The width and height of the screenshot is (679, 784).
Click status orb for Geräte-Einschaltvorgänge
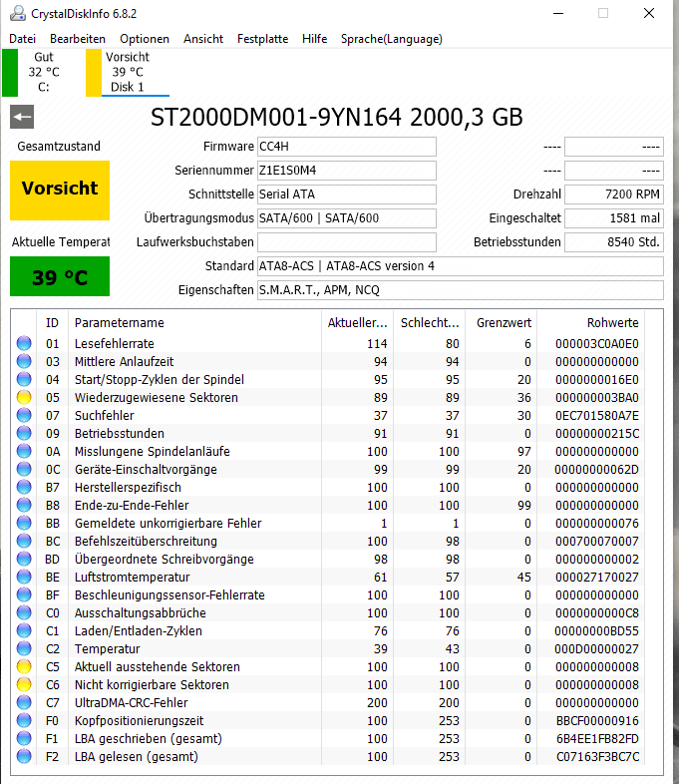tap(24, 470)
